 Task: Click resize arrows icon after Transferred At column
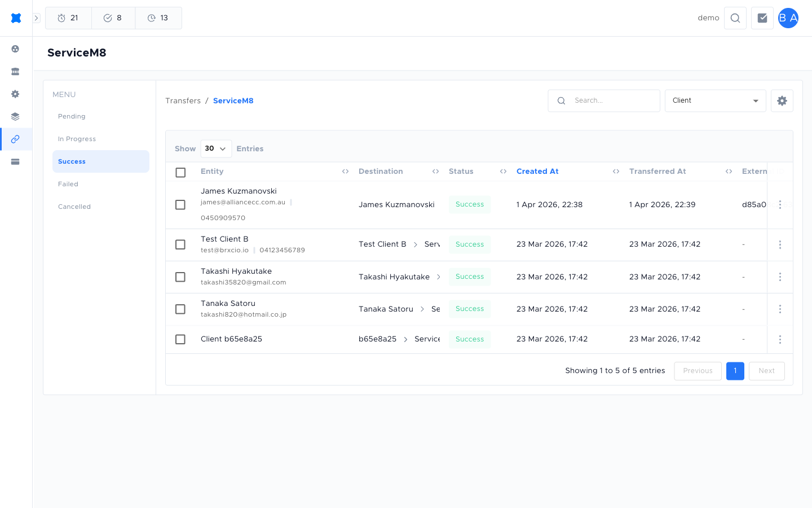coord(729,172)
